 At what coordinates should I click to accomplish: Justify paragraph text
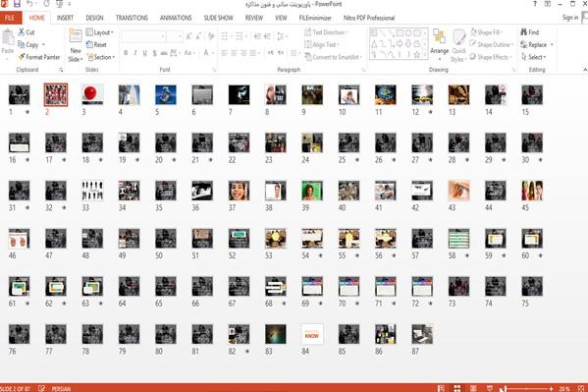tap(253, 53)
